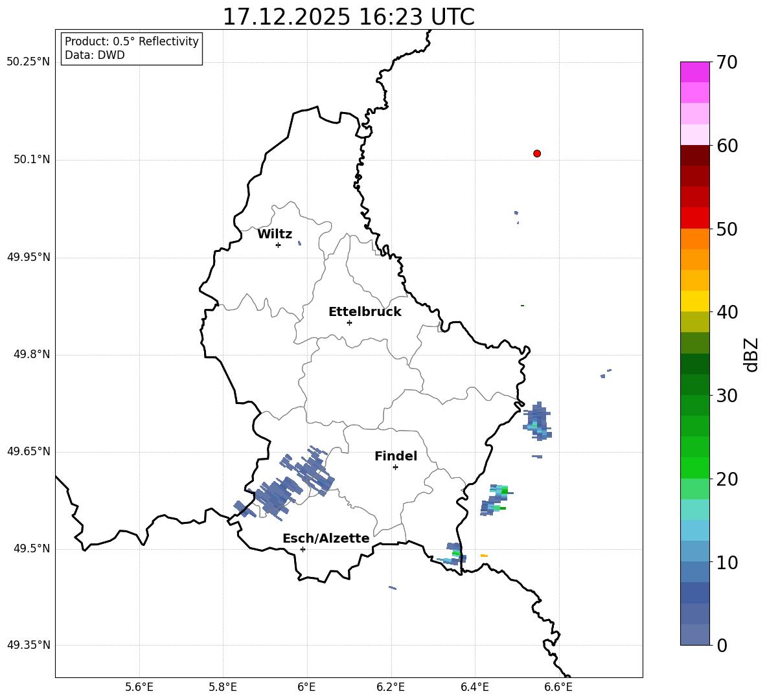
Task: Click the 20 tick on colorbar
Action: (727, 479)
